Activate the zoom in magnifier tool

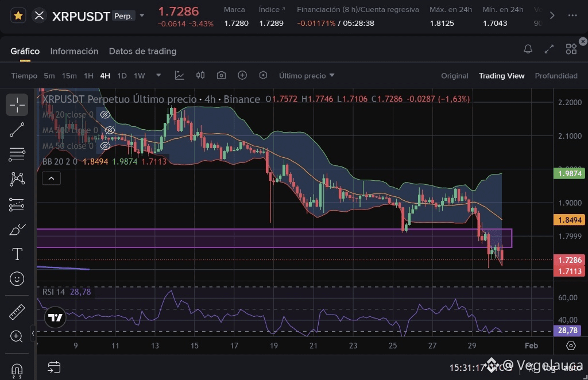(17, 336)
